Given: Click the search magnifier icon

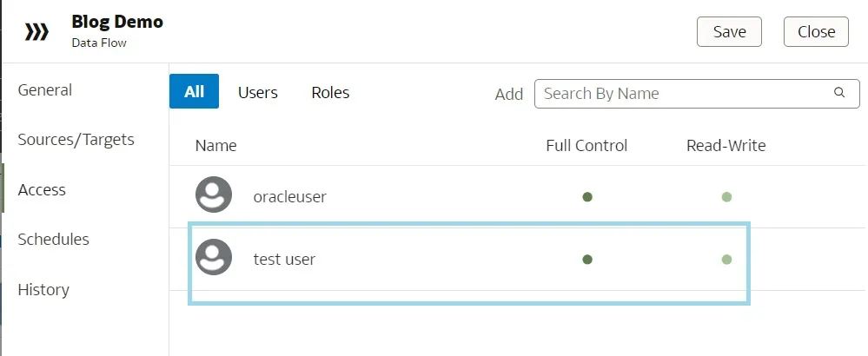Looking at the screenshot, I should pyautogui.click(x=839, y=94).
